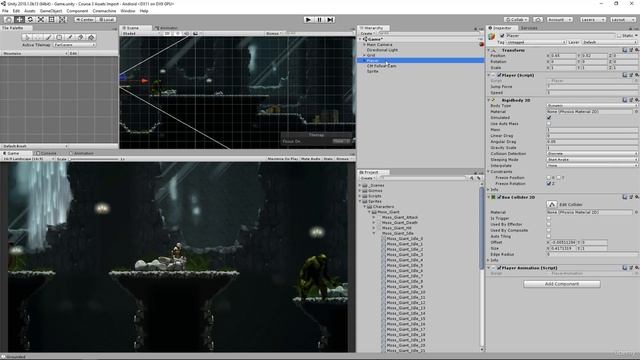The height and width of the screenshot is (360, 640).
Task: Open the Collision Detection dropdown
Action: (592, 154)
